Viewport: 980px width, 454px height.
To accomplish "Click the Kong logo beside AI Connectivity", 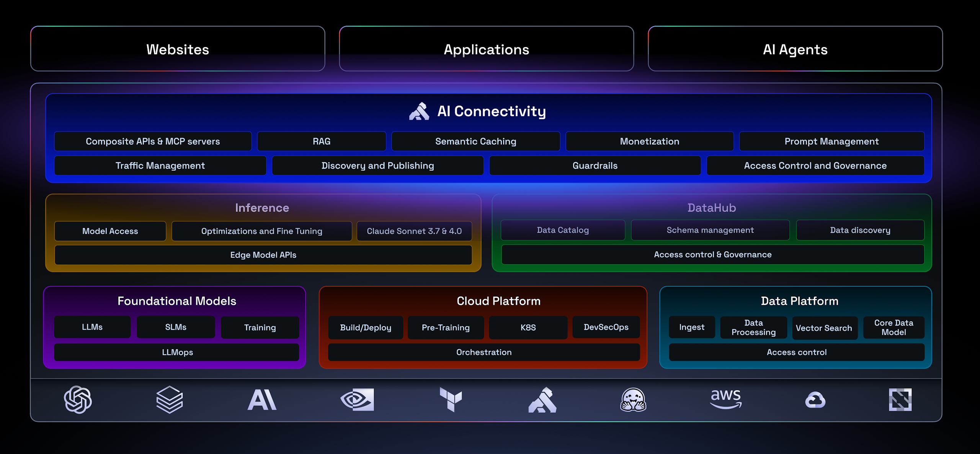I will [419, 111].
